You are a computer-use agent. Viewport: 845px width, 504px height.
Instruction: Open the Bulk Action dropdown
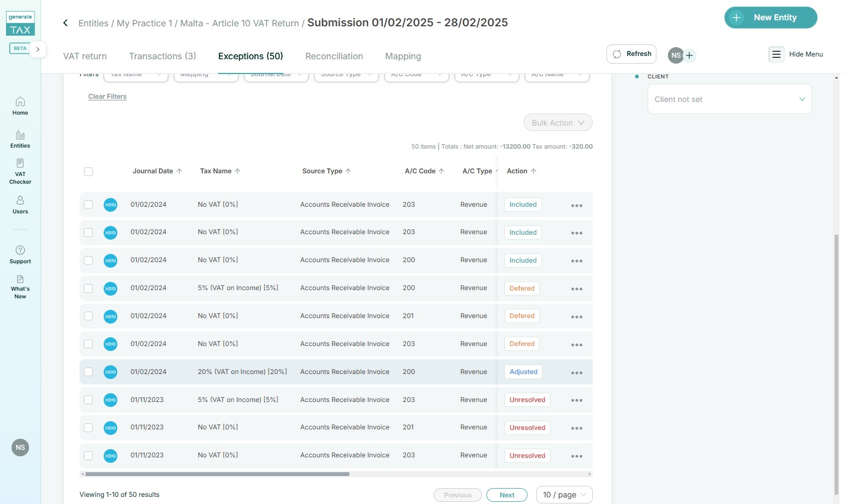point(558,123)
